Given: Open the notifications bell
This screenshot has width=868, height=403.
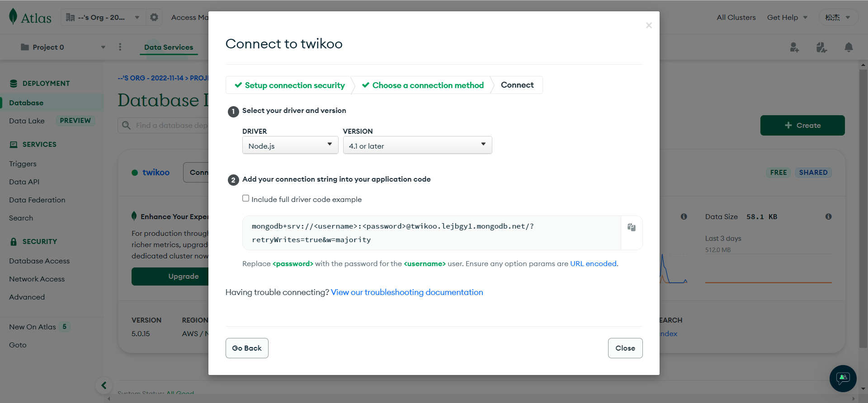Looking at the screenshot, I should pyautogui.click(x=849, y=47).
